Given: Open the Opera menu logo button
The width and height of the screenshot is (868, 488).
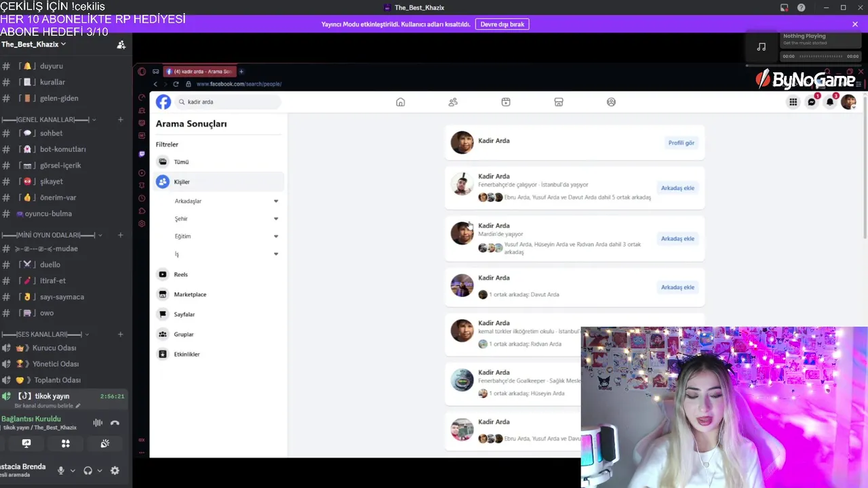Looking at the screenshot, I should (x=142, y=71).
